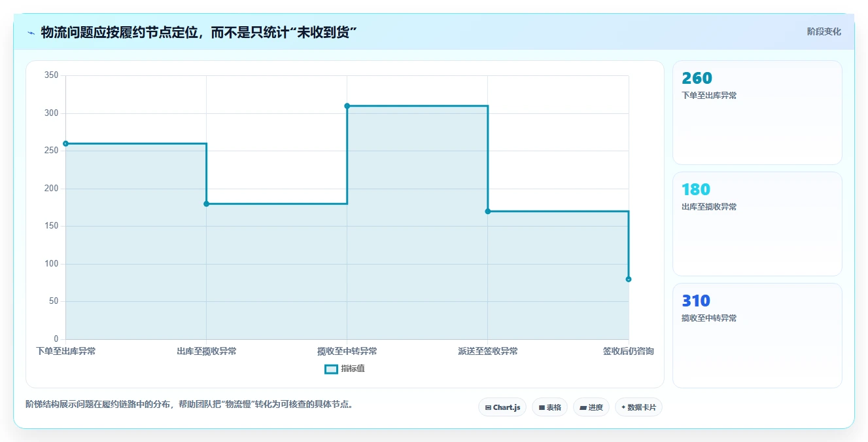Click the 180 value in the second card
This screenshot has width=868, height=442.
(x=696, y=190)
